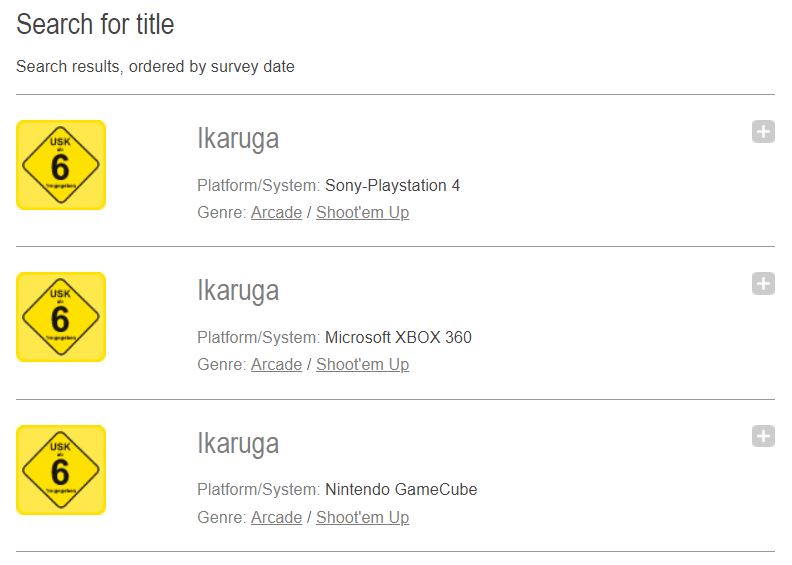Click the Ikaruga title for Playstation 4
This screenshot has height=565, width=792.
click(x=238, y=139)
